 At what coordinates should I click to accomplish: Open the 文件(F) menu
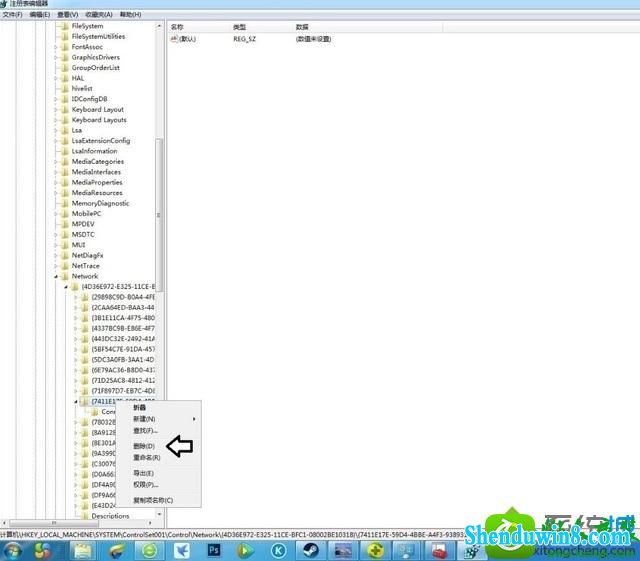pos(13,15)
